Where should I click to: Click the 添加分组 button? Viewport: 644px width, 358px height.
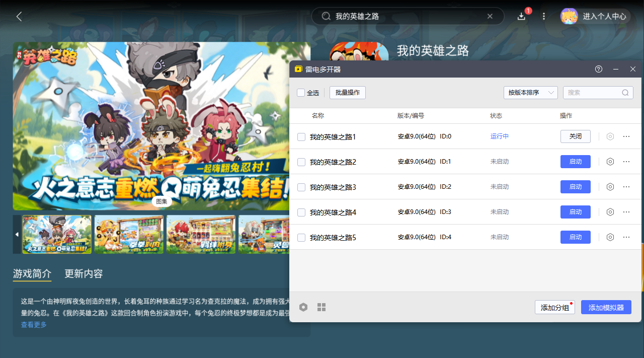click(x=555, y=308)
